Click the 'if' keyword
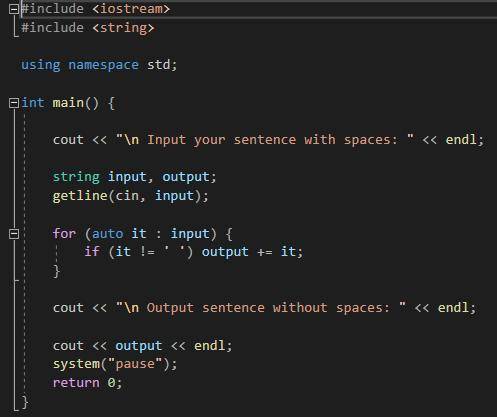The image size is (497, 417). click(92, 252)
